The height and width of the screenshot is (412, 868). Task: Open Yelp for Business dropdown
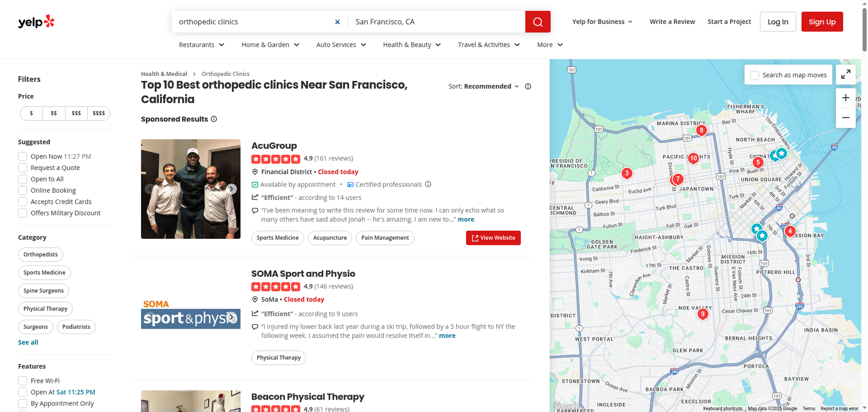click(602, 22)
